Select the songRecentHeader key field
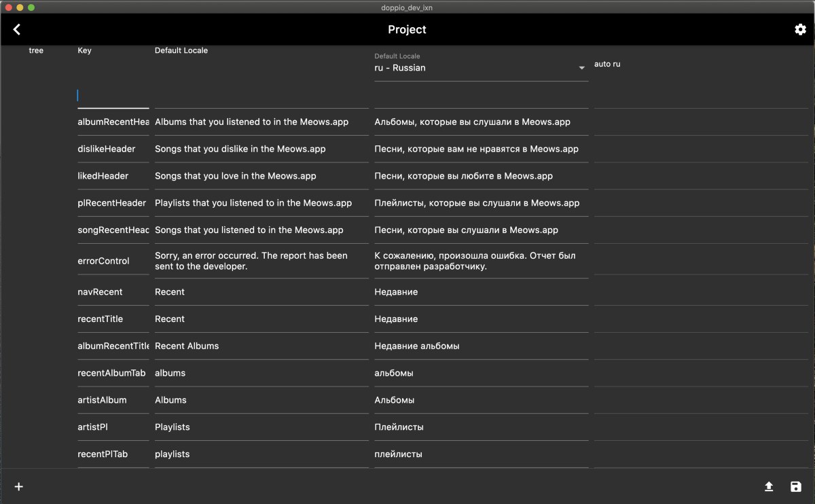815x504 pixels. click(113, 230)
